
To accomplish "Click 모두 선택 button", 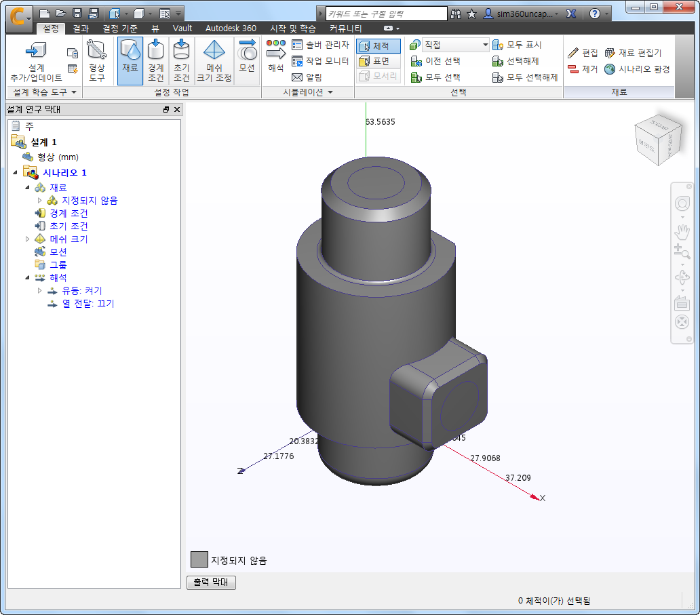I will click(x=435, y=77).
